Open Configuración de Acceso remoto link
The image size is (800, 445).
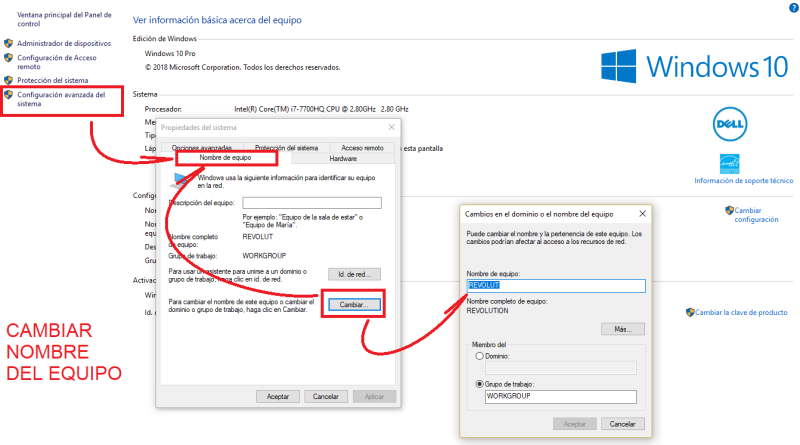57,62
